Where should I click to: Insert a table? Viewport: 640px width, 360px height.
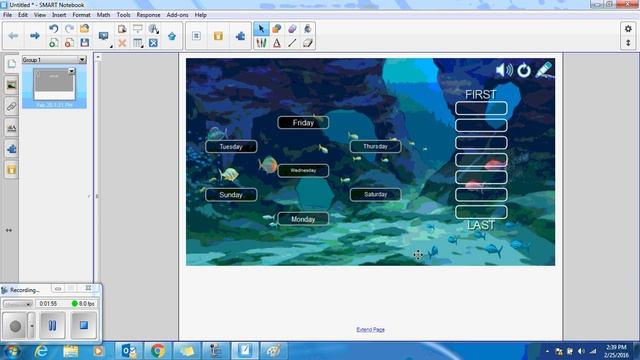(x=138, y=43)
